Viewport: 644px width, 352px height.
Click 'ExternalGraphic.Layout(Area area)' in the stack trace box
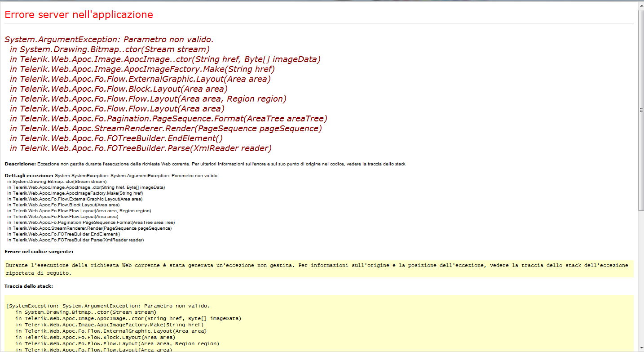[x=111, y=331]
